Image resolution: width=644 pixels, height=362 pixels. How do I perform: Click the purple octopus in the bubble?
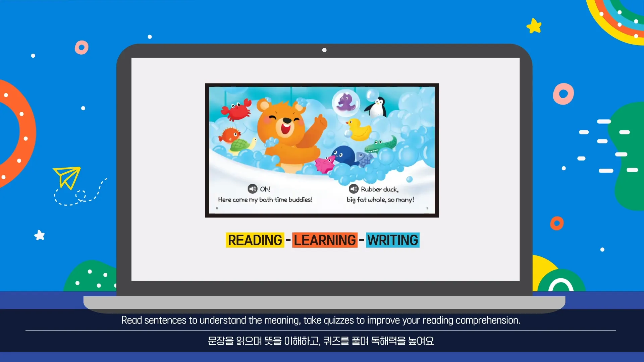[x=345, y=103]
